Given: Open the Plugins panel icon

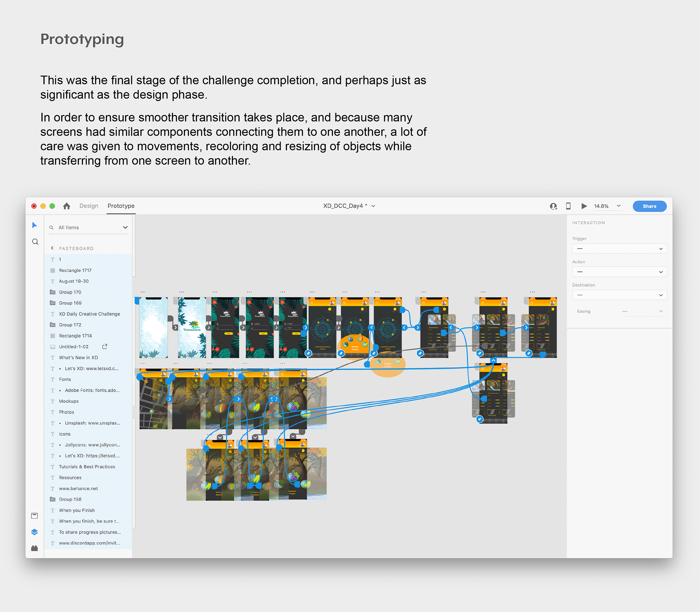Looking at the screenshot, I should click(x=35, y=548).
